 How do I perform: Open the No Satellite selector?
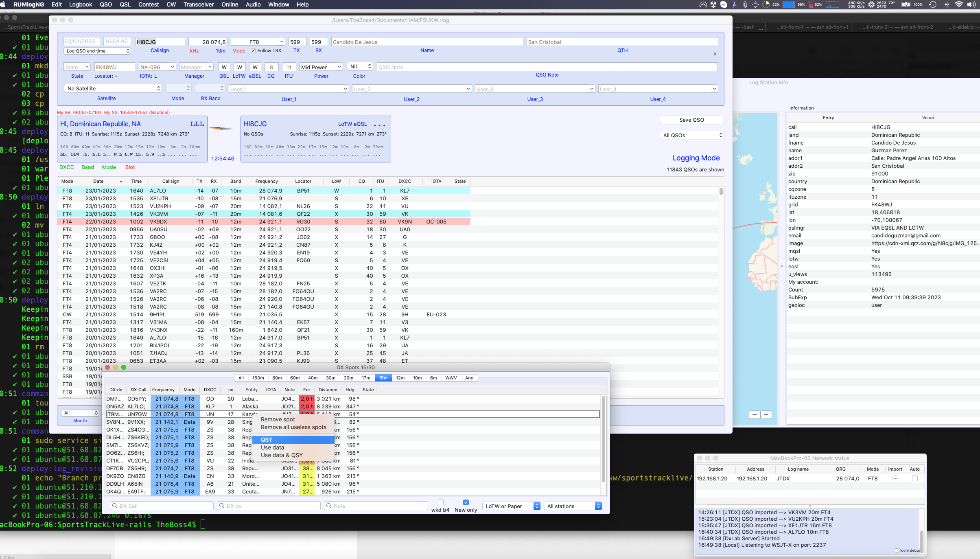point(113,88)
